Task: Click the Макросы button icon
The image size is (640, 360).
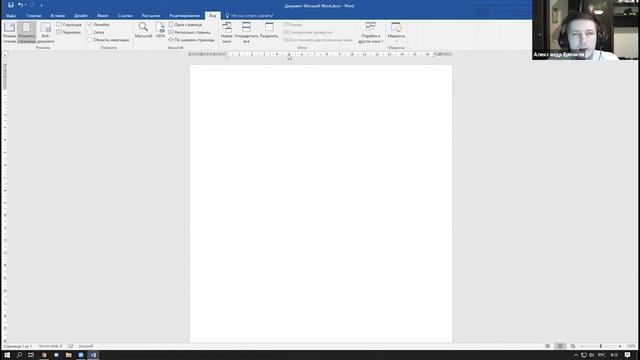Action: pyautogui.click(x=396, y=27)
